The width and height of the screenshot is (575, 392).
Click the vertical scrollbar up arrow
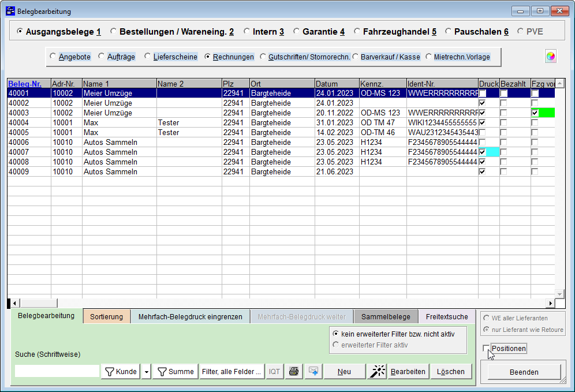(x=559, y=84)
